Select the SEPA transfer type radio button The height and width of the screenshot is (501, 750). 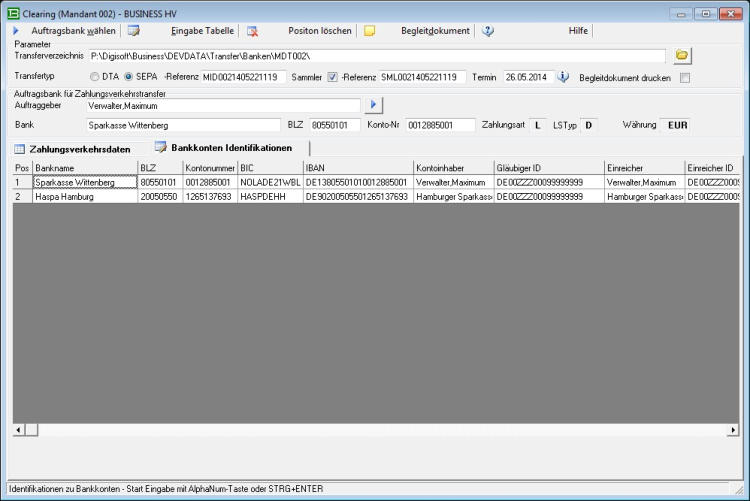pyautogui.click(x=128, y=77)
